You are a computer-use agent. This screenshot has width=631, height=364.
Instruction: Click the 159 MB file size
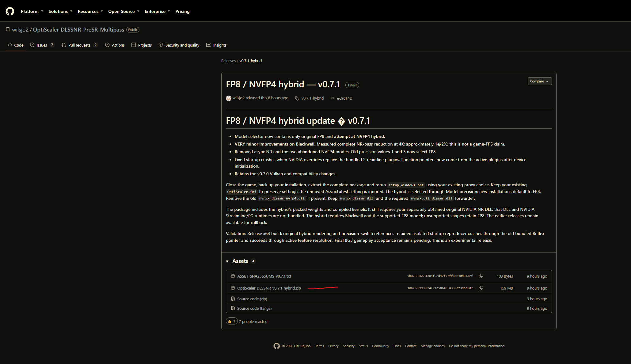point(507,288)
